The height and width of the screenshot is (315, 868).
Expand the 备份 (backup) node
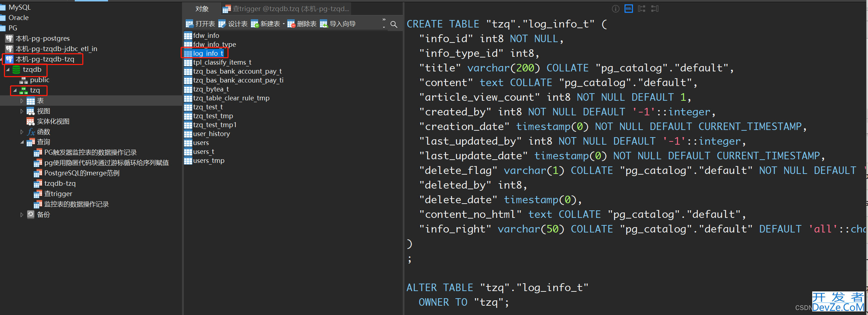click(x=22, y=215)
